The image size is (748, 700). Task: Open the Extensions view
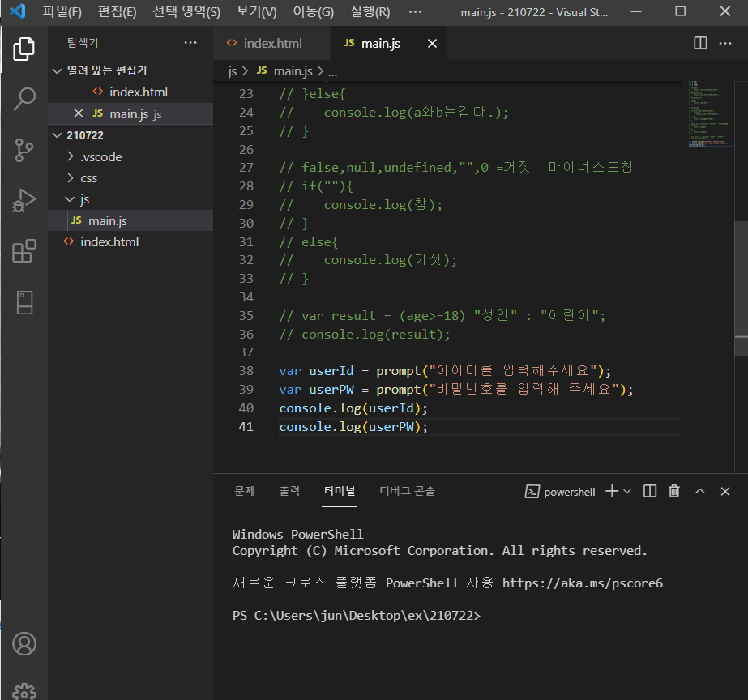(24, 251)
